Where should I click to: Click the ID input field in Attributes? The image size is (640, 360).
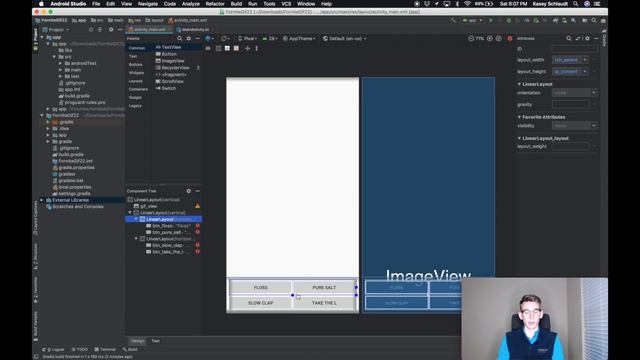tap(575, 49)
